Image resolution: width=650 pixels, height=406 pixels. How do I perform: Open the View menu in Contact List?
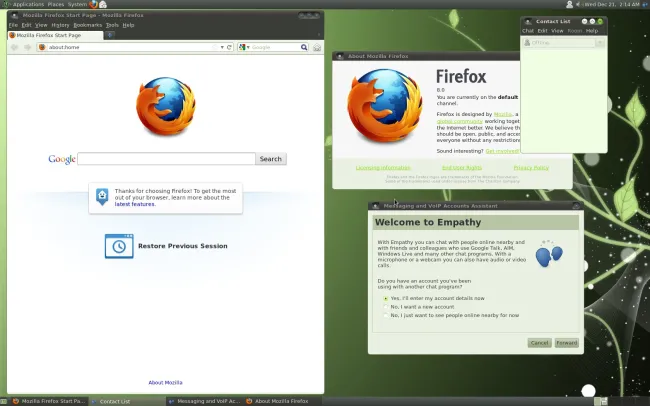click(557, 31)
